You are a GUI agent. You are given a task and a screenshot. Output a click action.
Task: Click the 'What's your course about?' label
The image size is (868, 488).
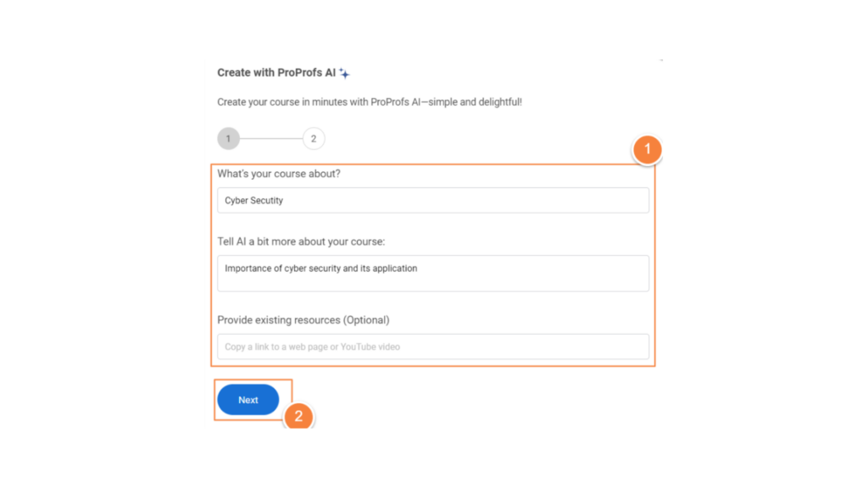[x=278, y=174]
